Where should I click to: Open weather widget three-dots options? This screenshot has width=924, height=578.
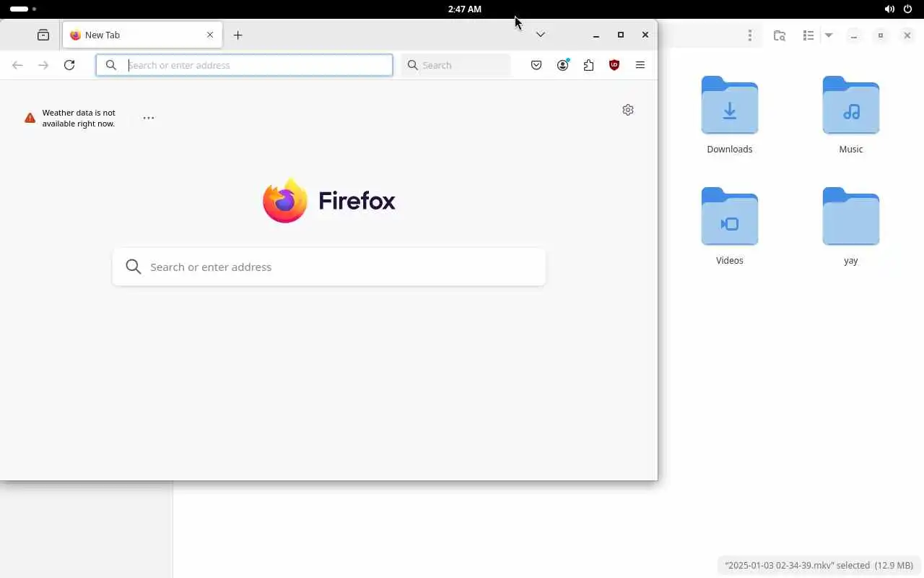coord(149,118)
